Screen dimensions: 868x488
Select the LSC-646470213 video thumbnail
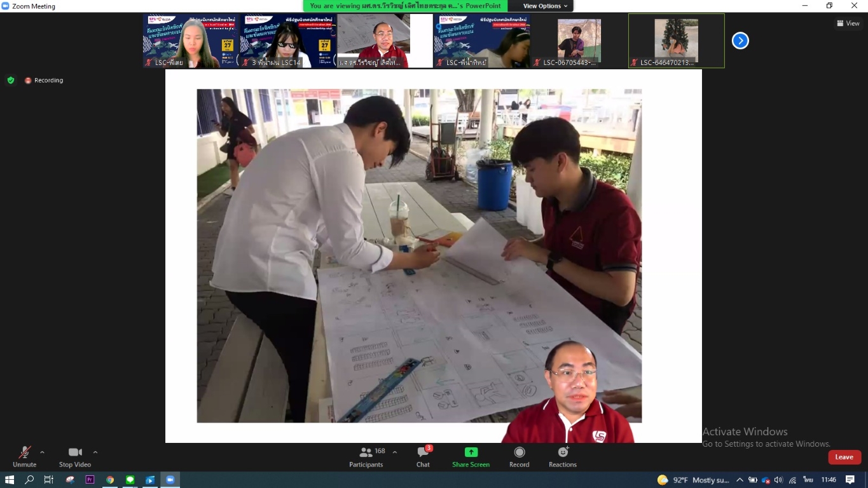(677, 41)
